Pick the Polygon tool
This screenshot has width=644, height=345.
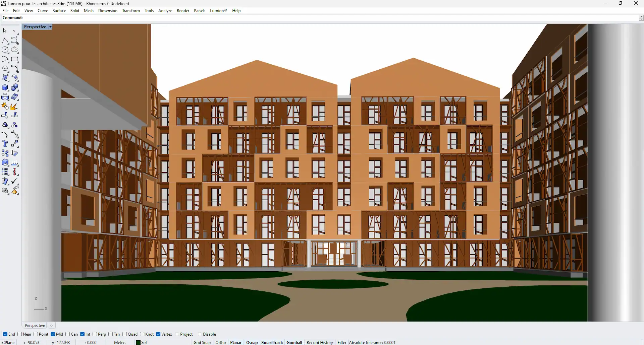pos(5,68)
